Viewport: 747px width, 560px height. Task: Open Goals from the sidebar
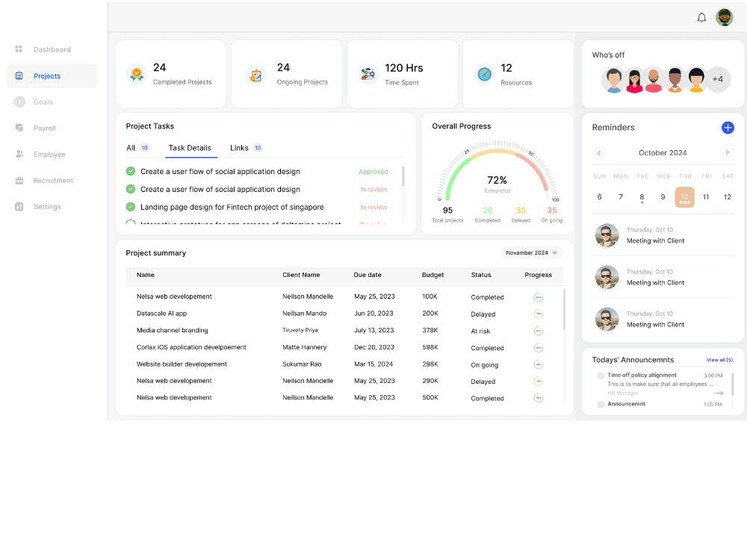coord(43,102)
